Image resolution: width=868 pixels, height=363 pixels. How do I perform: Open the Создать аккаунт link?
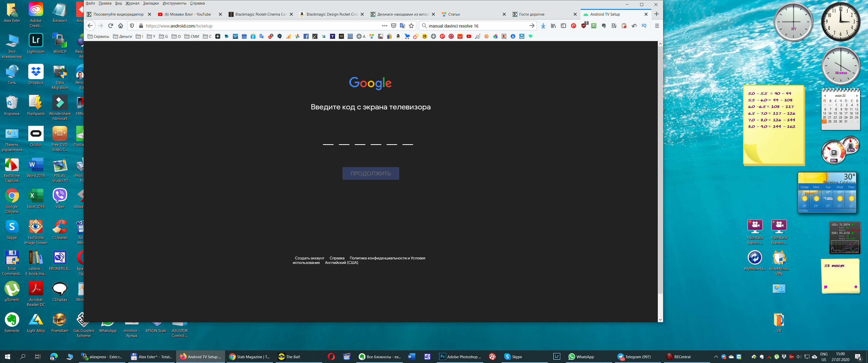click(309, 258)
